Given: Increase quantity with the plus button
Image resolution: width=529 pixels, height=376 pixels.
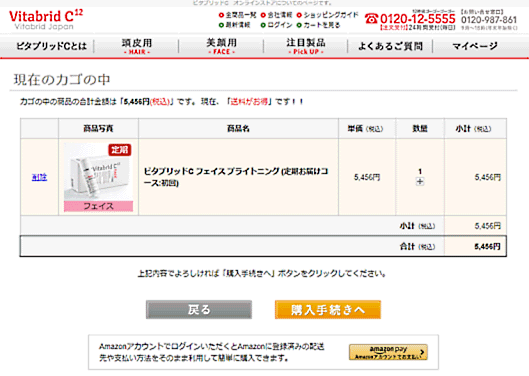Looking at the screenshot, I should (420, 182).
